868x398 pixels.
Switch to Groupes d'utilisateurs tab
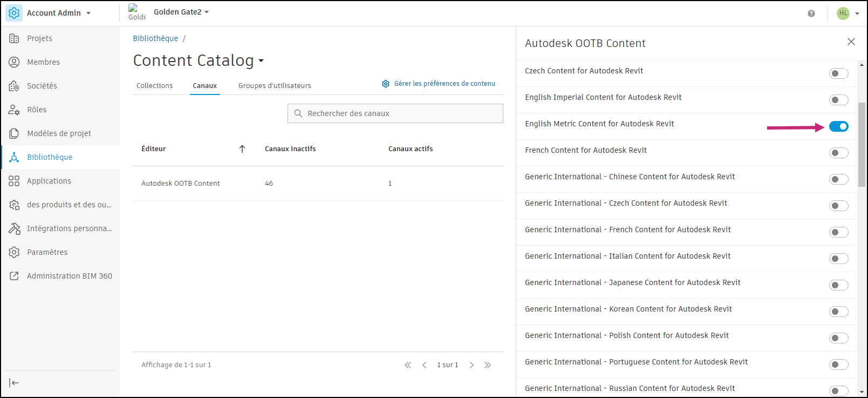pos(275,86)
